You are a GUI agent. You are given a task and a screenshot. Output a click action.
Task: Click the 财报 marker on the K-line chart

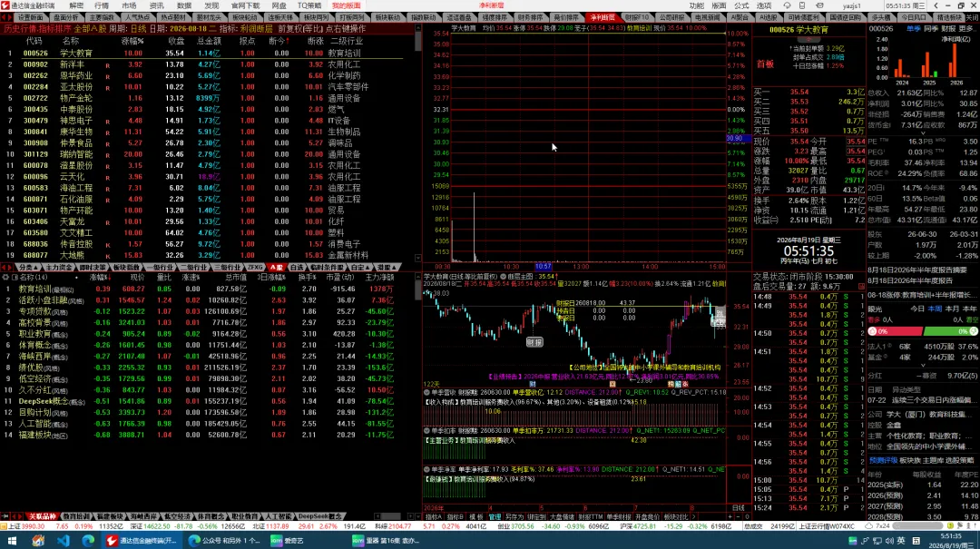point(534,342)
